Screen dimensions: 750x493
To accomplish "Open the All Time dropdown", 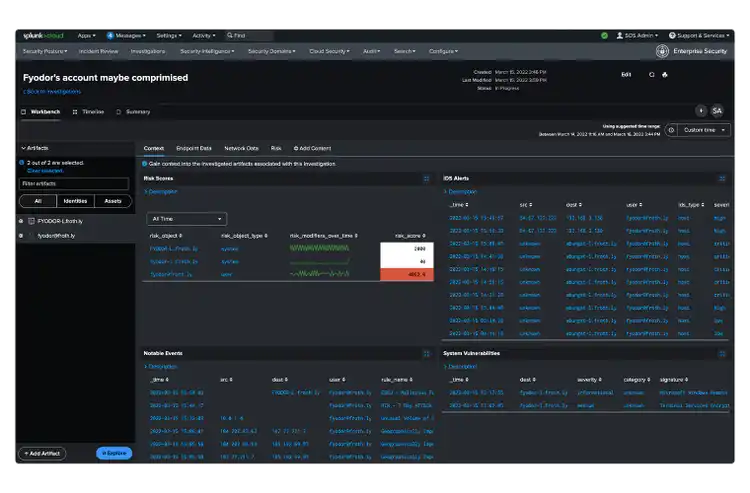I will coord(186,219).
